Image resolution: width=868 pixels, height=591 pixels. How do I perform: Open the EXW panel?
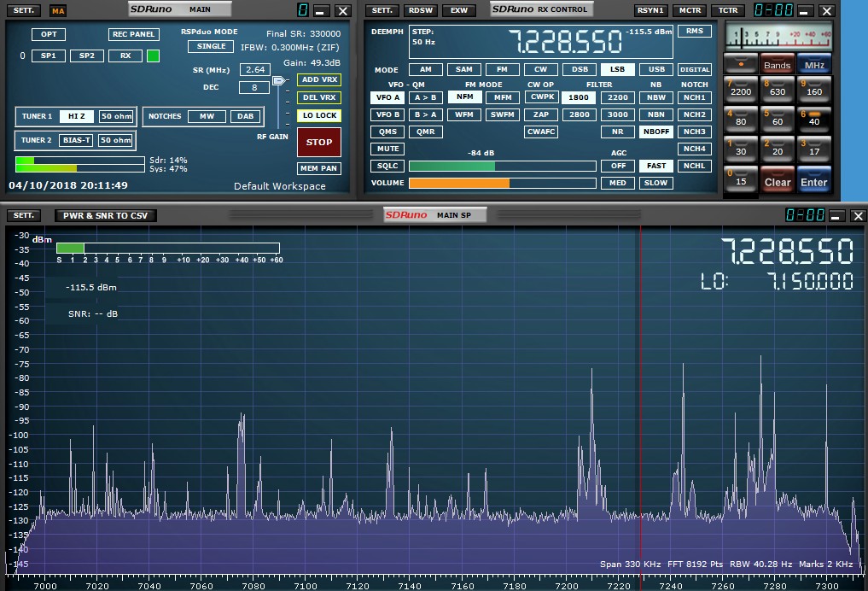coord(459,10)
